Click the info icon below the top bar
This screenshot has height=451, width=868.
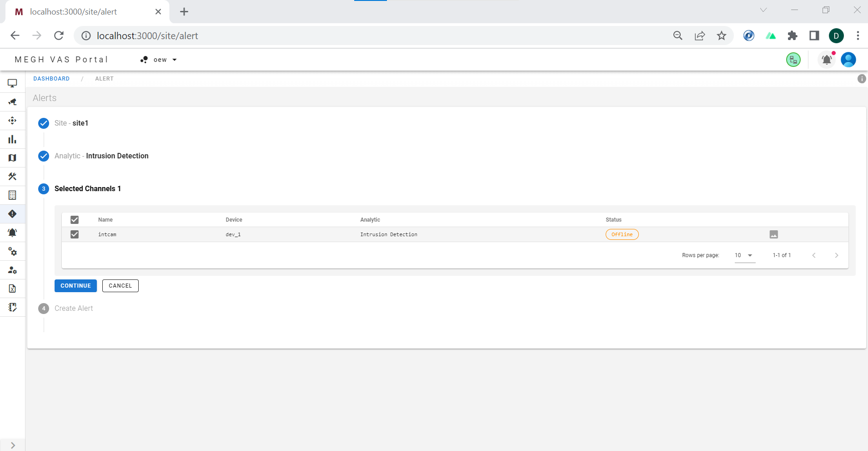tap(862, 79)
